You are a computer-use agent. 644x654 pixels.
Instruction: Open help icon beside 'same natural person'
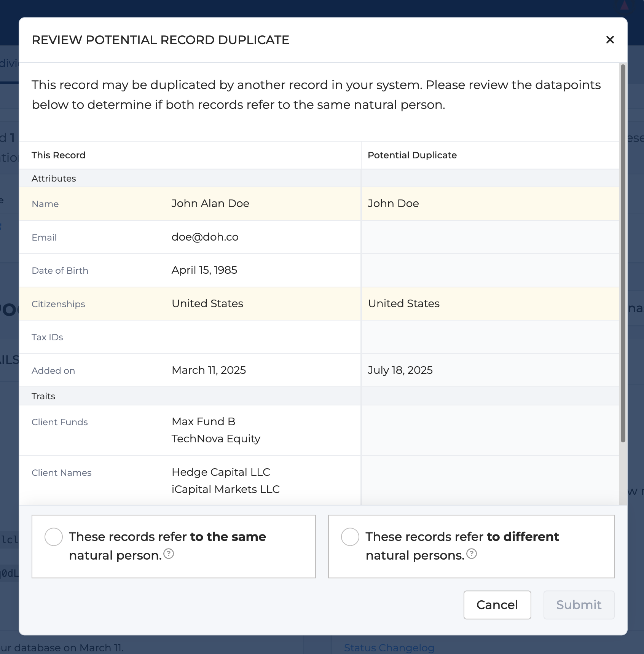169,554
